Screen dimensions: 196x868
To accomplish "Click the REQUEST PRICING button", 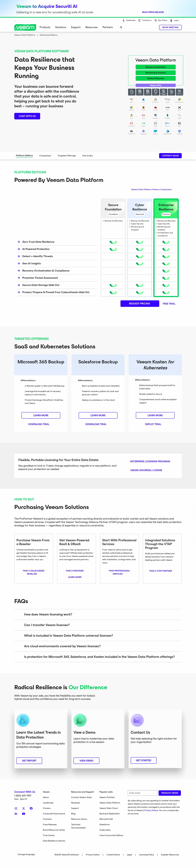I will point(140,304).
